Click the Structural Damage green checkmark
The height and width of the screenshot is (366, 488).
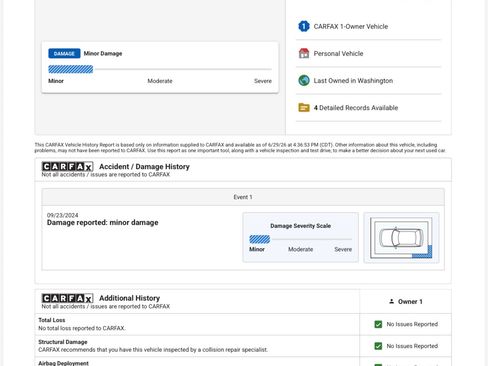(378, 346)
